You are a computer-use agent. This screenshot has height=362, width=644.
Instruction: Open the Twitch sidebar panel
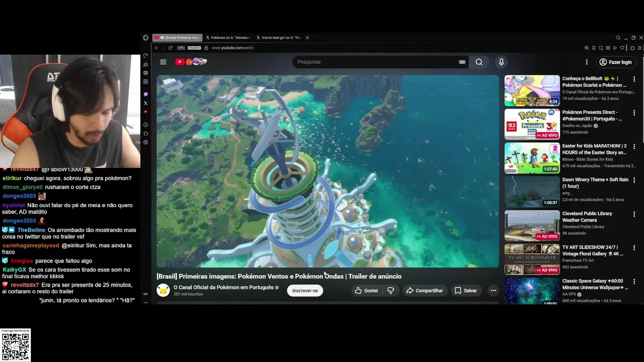tap(146, 94)
